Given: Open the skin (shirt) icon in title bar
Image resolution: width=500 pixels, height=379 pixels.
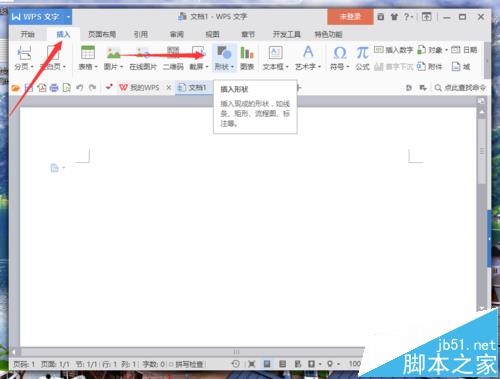Looking at the screenshot, I should pos(394,17).
